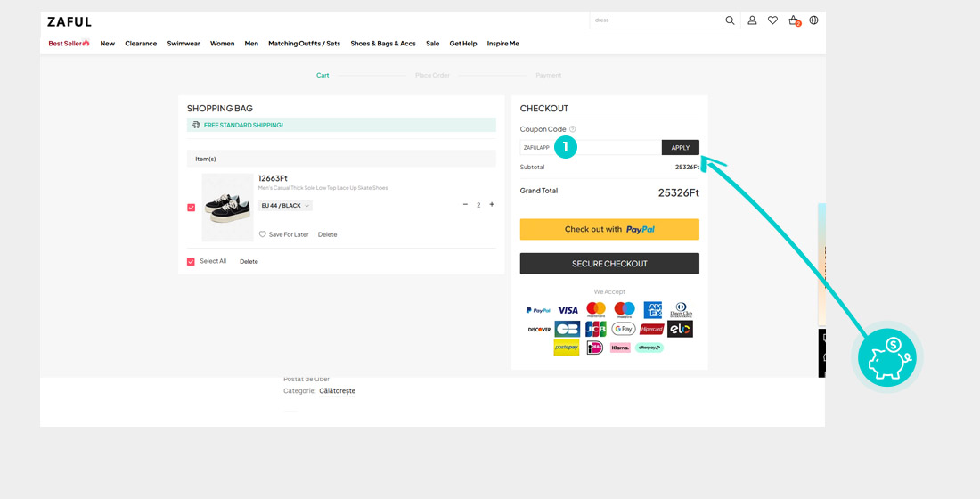Click the iDEAL payment logo
The width and height of the screenshot is (980, 499).
click(x=595, y=348)
